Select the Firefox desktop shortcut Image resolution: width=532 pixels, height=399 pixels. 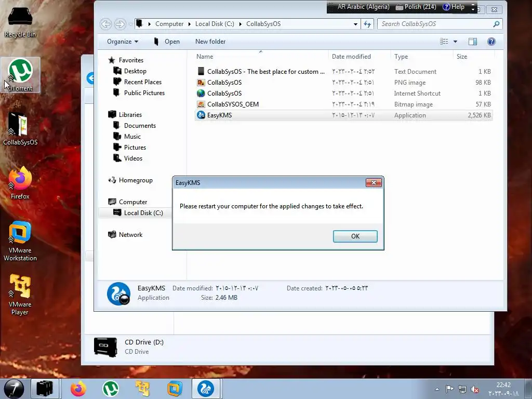[x=20, y=182]
